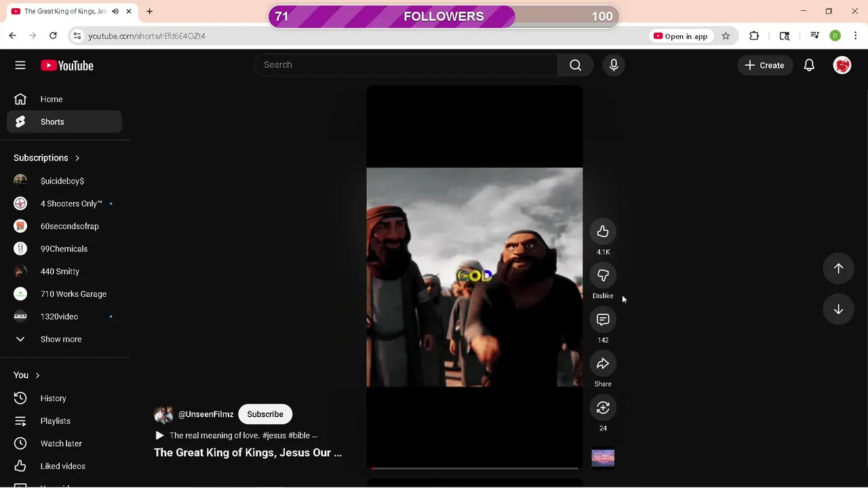Open the side panel toolbar icon
This screenshot has height=488, width=868.
[x=785, y=36]
